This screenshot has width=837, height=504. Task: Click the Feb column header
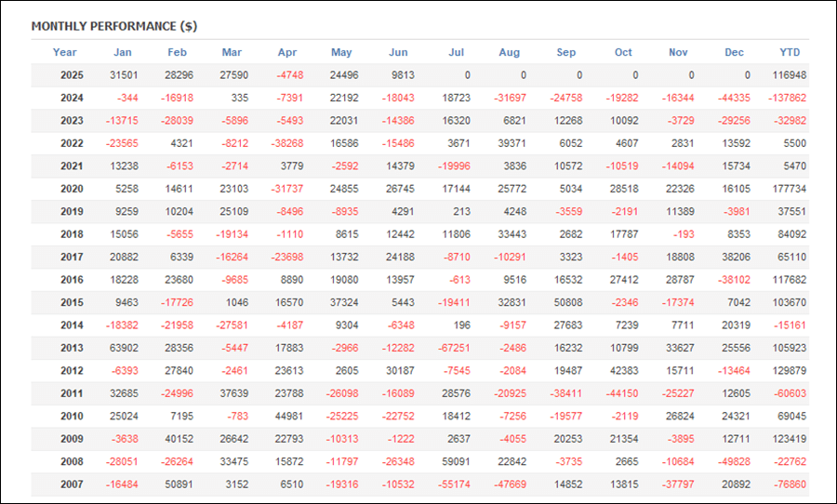click(x=178, y=52)
